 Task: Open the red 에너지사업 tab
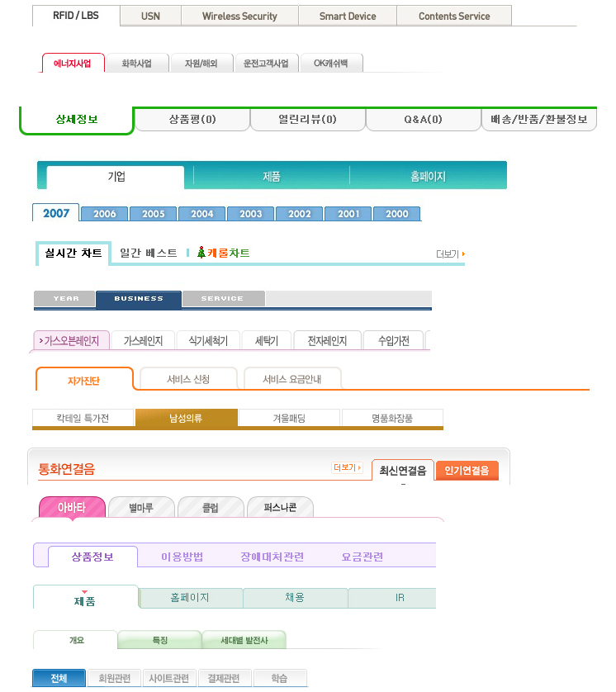(73, 64)
